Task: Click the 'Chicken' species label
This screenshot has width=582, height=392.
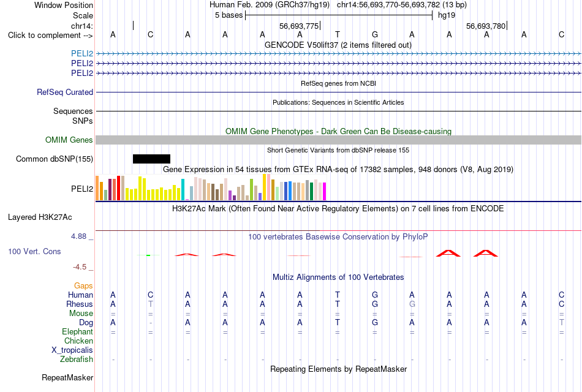Action: [x=78, y=341]
